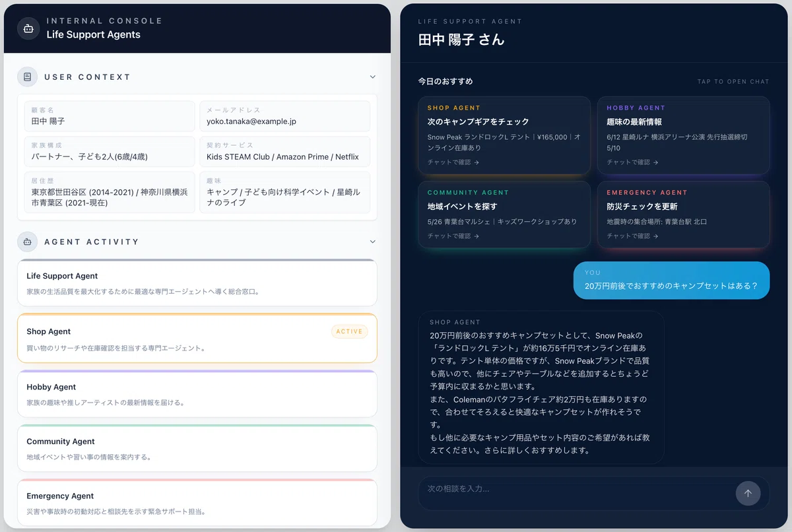Select the Community Agent activity row
Screen dimensions: 792x532
click(197, 448)
